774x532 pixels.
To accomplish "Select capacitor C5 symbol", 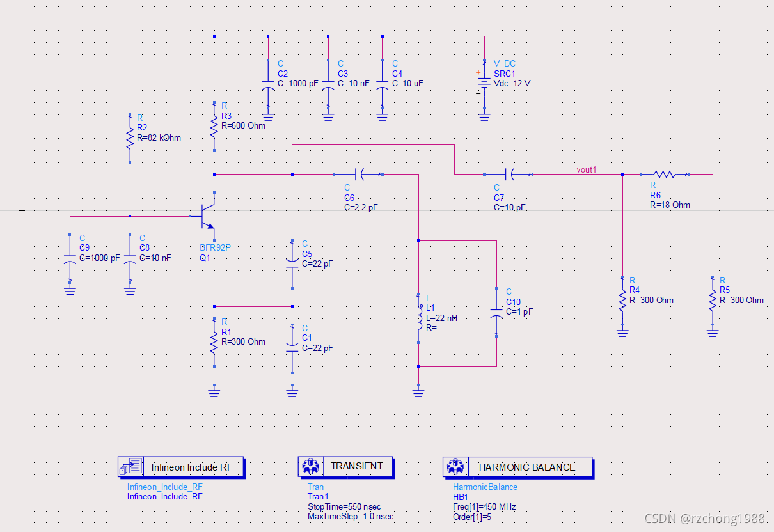I will click(292, 264).
